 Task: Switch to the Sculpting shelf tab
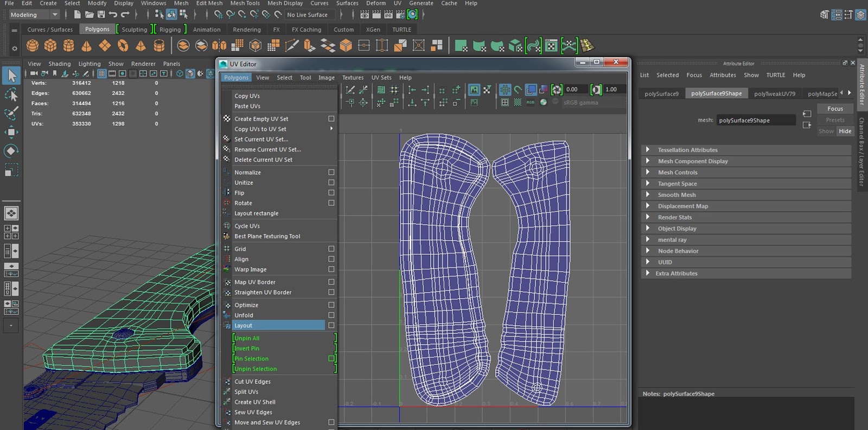pos(134,29)
